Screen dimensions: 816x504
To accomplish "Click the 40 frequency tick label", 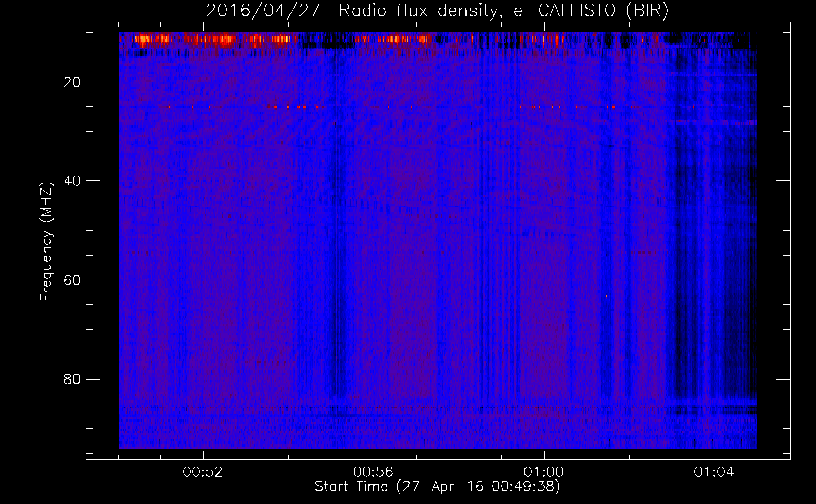I will [x=72, y=181].
